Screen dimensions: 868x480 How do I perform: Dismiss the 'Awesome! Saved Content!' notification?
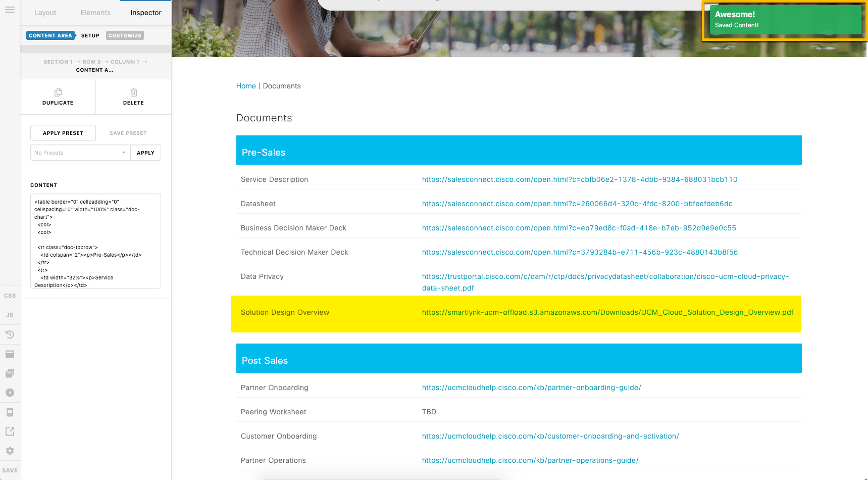785,20
